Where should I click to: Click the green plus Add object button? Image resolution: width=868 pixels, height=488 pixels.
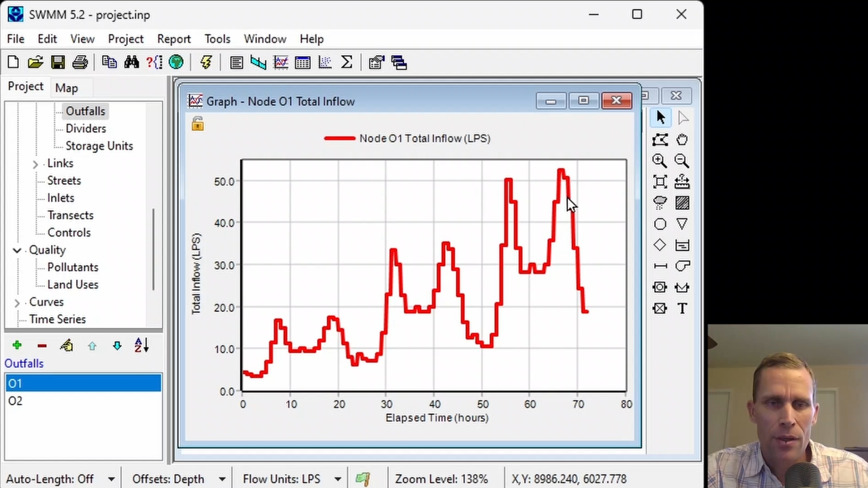point(17,345)
